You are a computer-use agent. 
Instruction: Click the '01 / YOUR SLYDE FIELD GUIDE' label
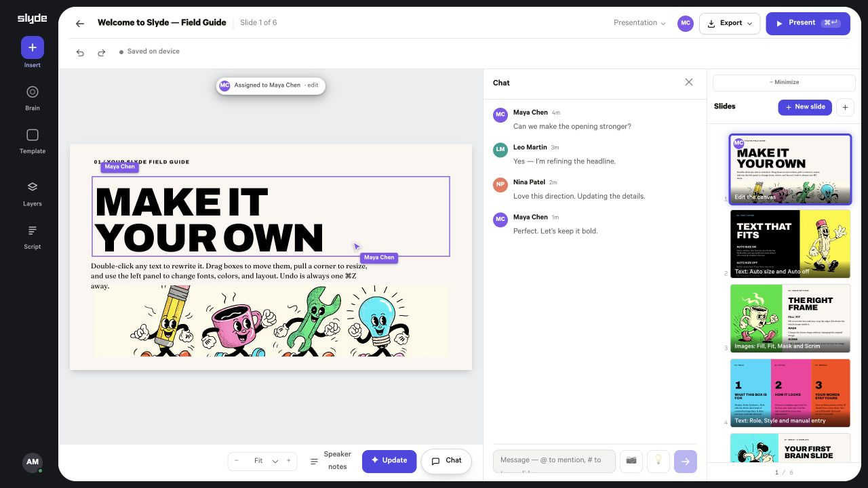(x=142, y=162)
